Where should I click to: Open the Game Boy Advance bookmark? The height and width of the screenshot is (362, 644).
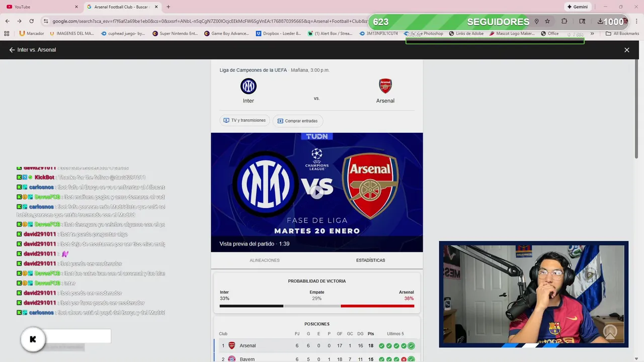(227, 34)
